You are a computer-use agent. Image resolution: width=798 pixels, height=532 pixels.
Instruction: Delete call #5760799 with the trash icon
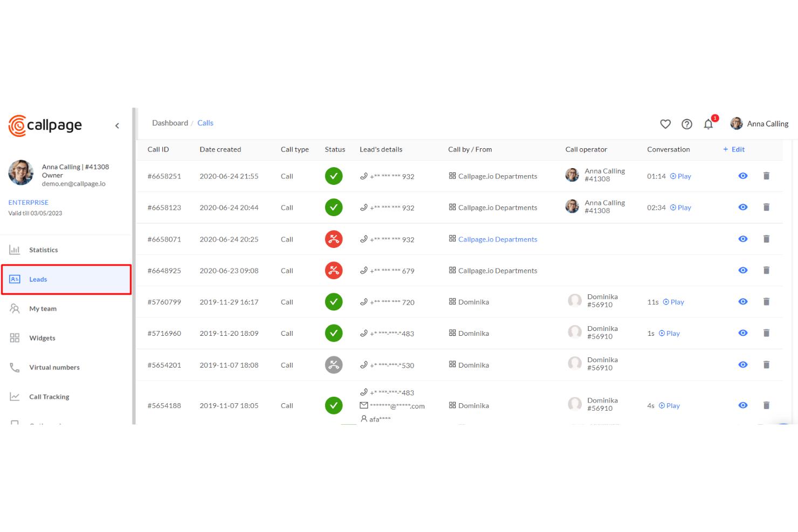click(766, 301)
